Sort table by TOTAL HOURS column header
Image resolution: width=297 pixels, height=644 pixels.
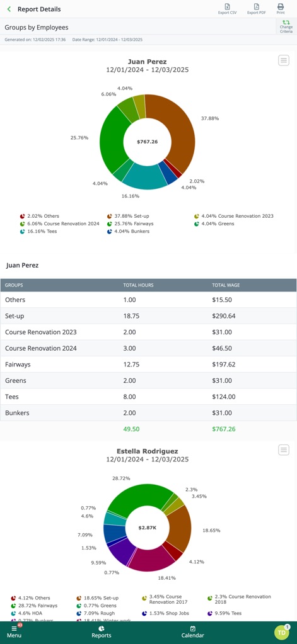click(138, 285)
